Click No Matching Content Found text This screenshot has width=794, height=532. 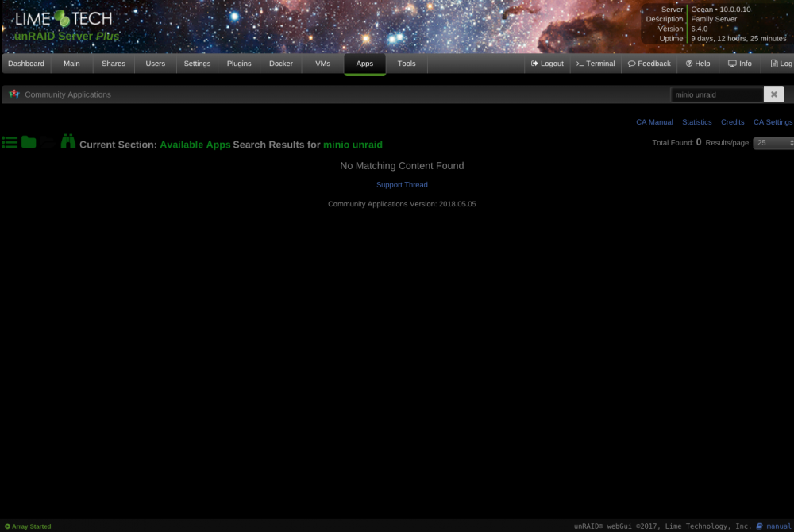[x=402, y=166]
